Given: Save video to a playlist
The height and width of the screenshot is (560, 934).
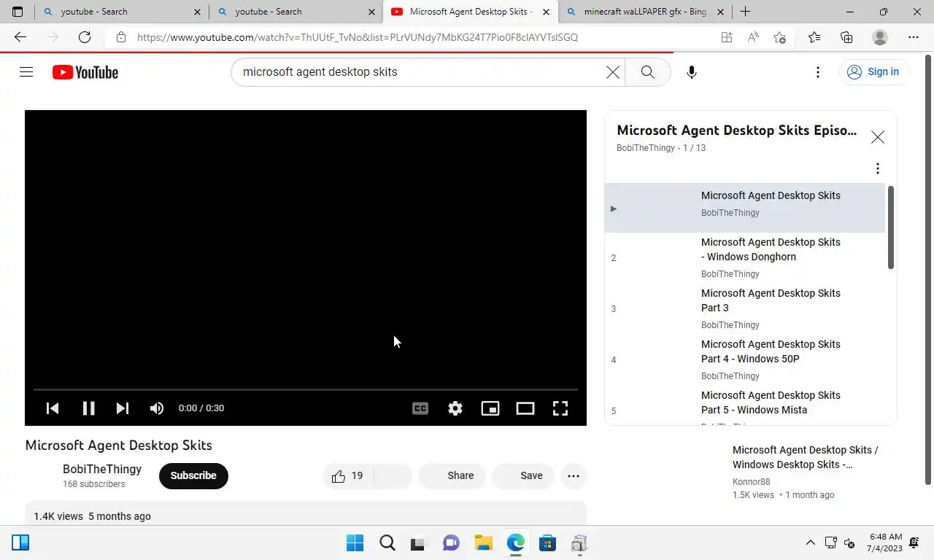Looking at the screenshot, I should 523,476.
